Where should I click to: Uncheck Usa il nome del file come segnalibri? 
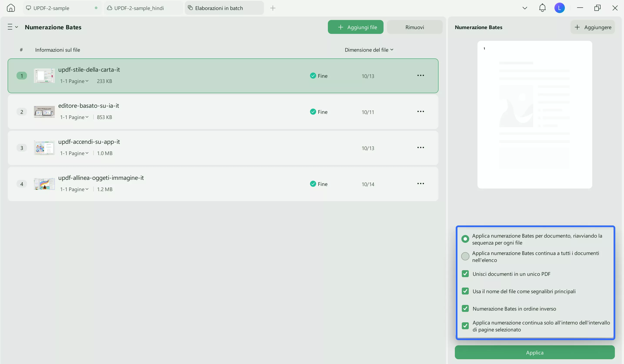(x=465, y=291)
